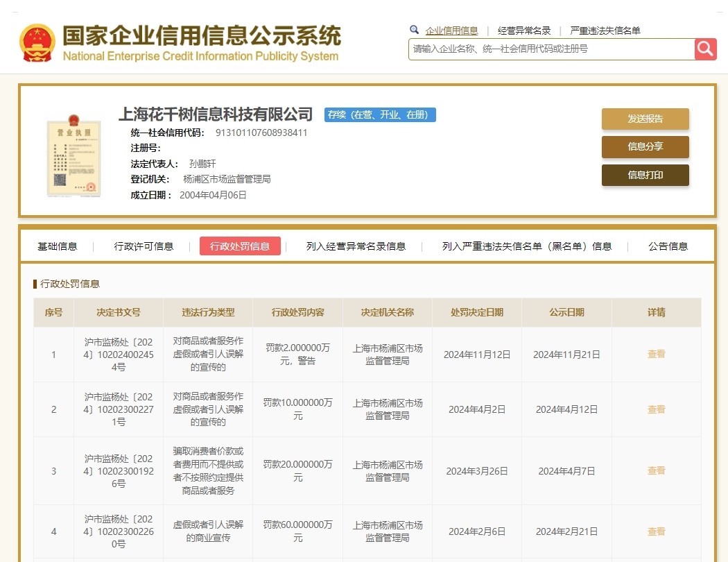The image size is (728, 562).
Task: Select the 企业信用信息 search category
Action: (451, 31)
